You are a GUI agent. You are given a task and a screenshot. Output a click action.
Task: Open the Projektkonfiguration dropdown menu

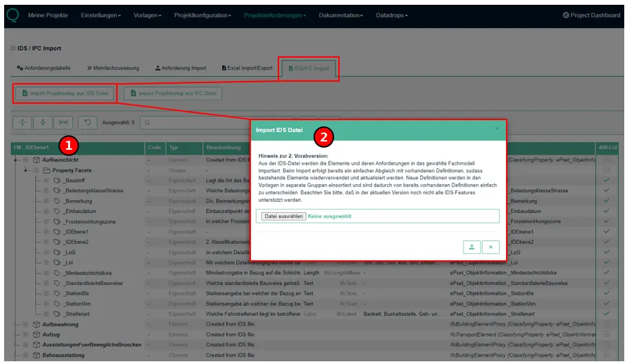(x=203, y=15)
